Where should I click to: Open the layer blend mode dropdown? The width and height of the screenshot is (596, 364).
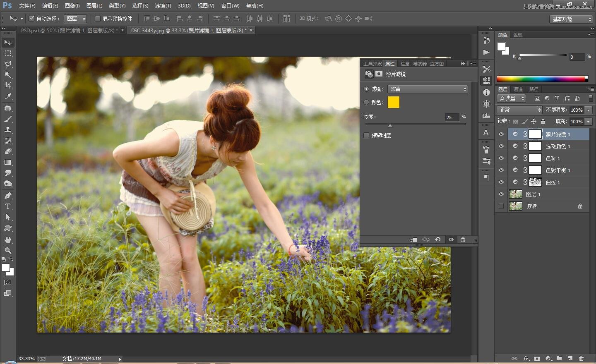[x=519, y=110]
